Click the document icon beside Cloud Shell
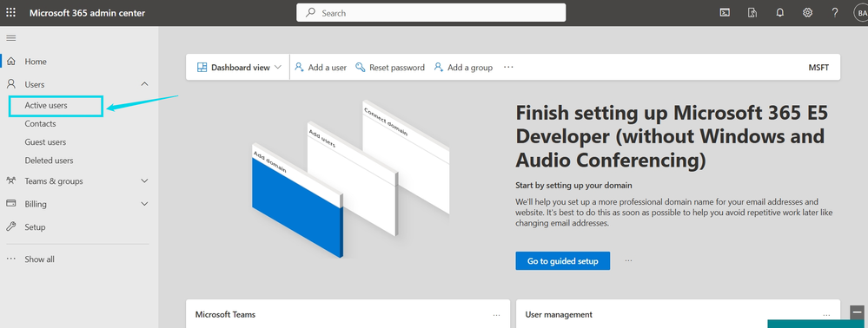The height and width of the screenshot is (328, 868). tap(752, 13)
